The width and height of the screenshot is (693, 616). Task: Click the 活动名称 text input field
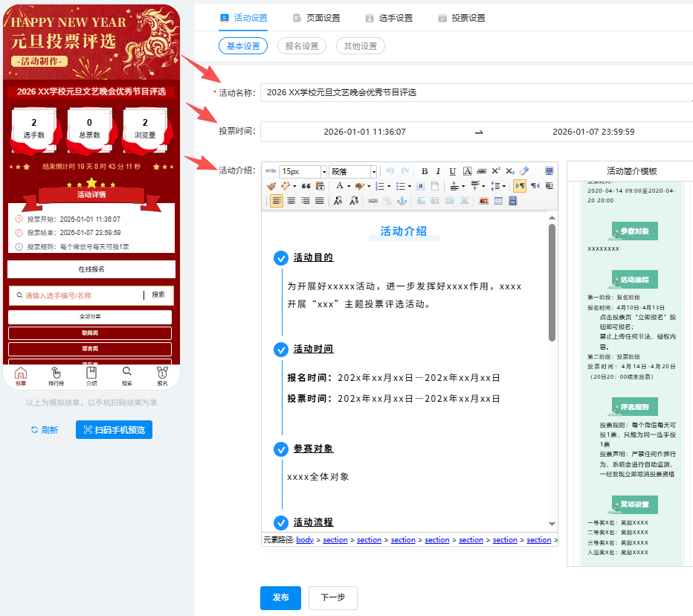(x=476, y=93)
